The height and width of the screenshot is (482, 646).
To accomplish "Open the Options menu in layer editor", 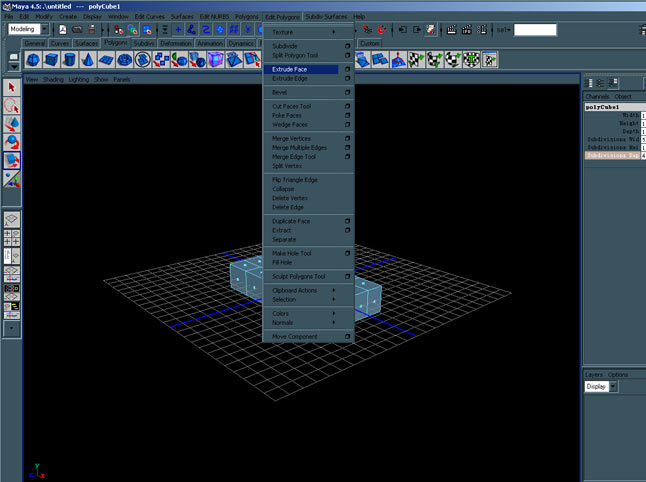I will 618,374.
